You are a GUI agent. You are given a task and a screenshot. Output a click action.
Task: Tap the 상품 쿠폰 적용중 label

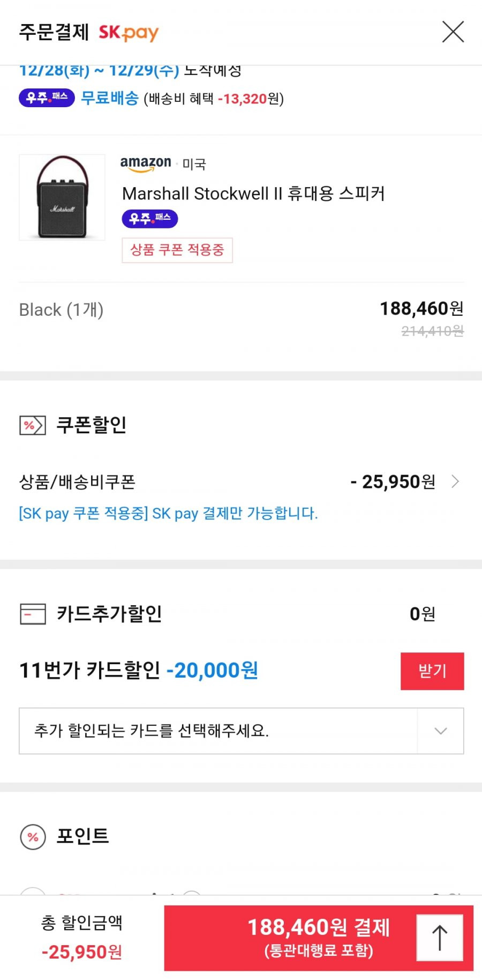177,250
